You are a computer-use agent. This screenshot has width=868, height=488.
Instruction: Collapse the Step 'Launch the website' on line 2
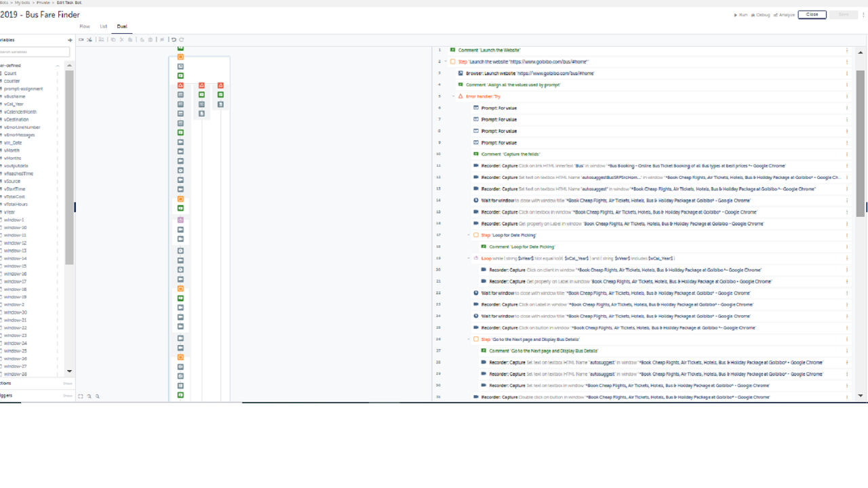pos(445,62)
